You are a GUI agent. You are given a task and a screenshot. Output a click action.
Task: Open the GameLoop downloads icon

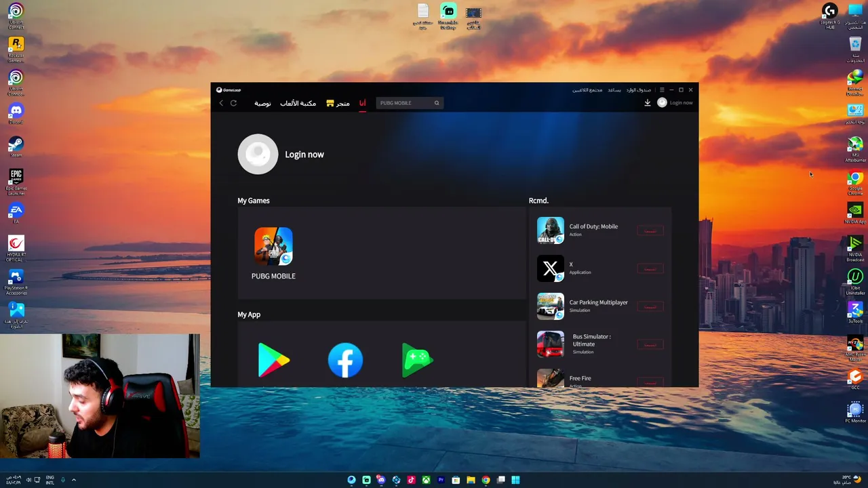tap(647, 103)
